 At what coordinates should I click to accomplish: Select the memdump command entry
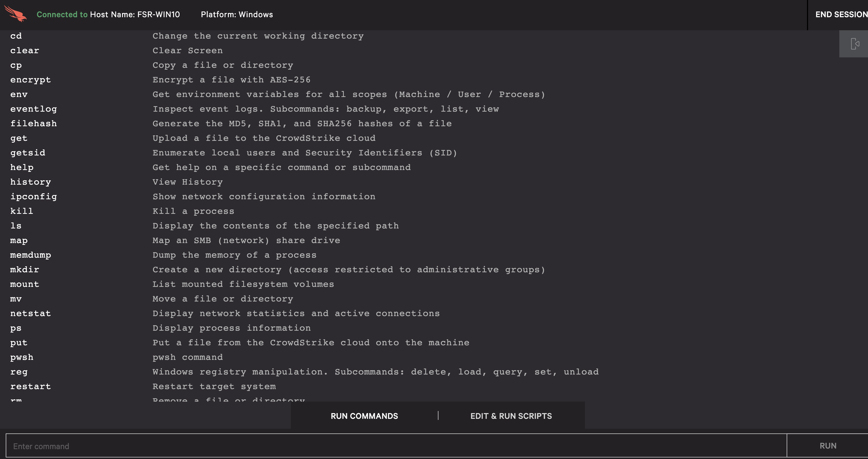pos(30,255)
